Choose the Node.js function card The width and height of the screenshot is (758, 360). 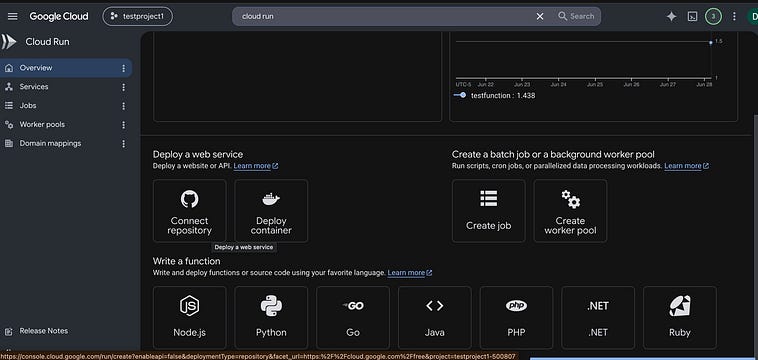coord(190,317)
